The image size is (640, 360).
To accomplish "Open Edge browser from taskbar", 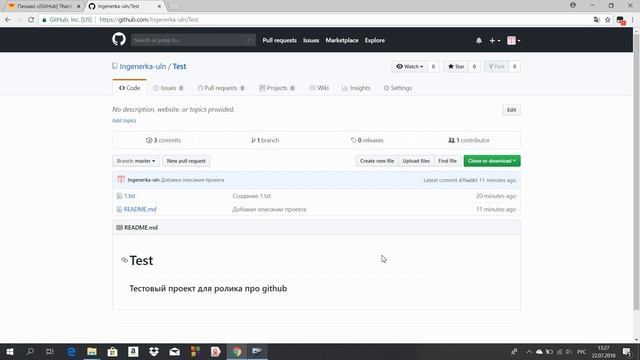I will click(71, 352).
